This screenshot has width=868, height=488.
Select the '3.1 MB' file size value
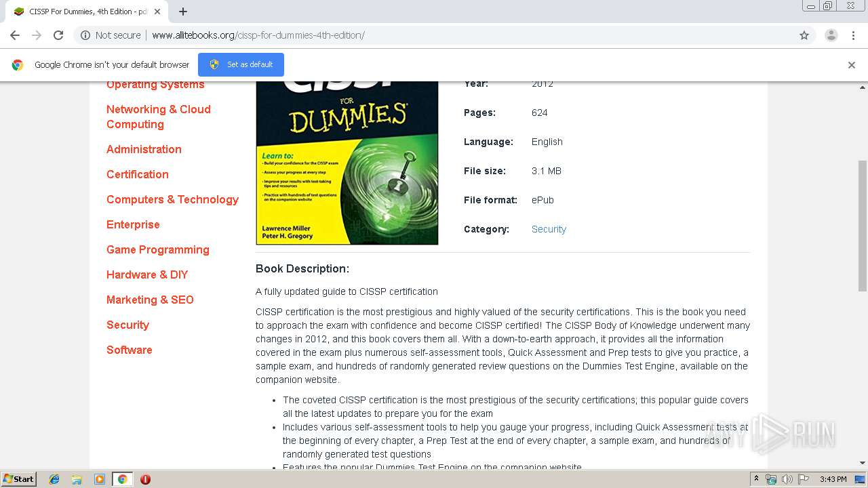tap(547, 171)
